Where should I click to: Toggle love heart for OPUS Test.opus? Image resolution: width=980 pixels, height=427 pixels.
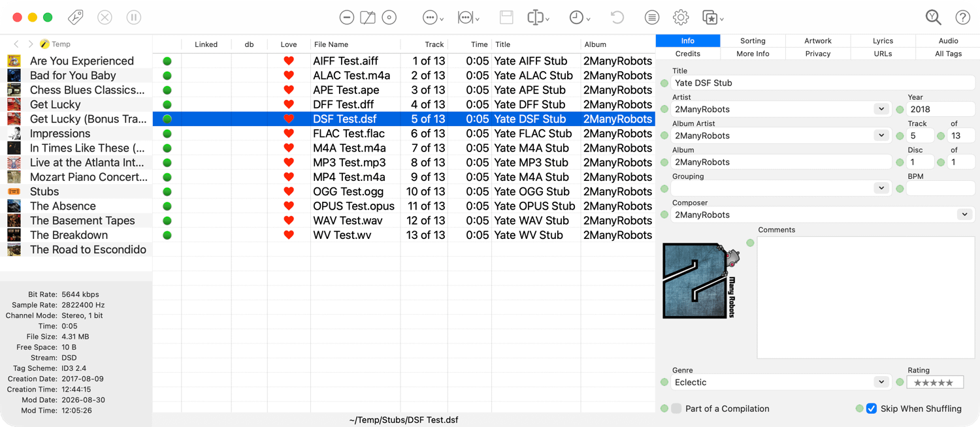289,206
